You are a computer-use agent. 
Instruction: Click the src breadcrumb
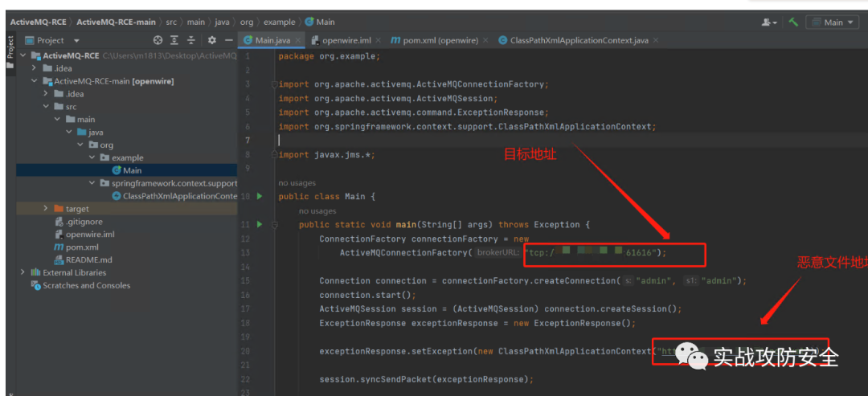coord(170,22)
